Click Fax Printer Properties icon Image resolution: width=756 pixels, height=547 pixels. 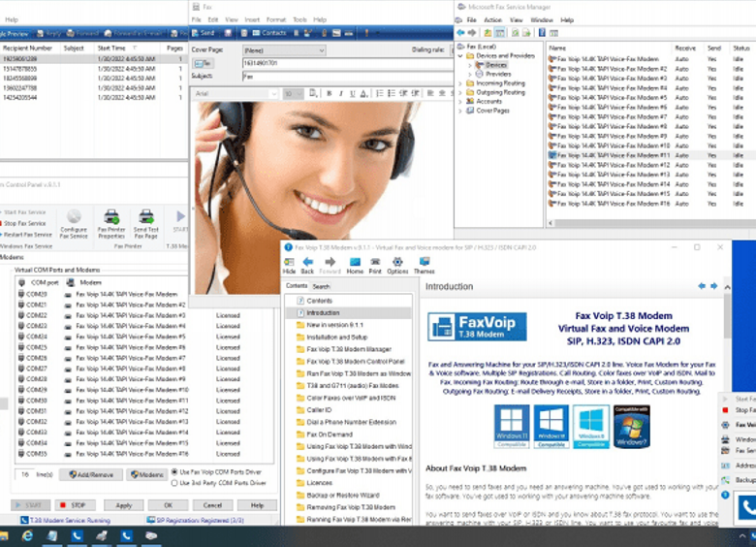[111, 224]
